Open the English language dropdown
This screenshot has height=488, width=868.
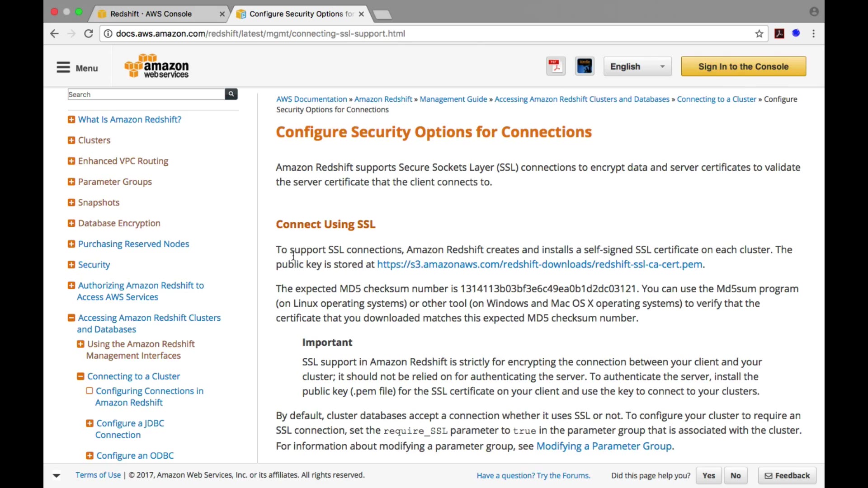point(637,66)
